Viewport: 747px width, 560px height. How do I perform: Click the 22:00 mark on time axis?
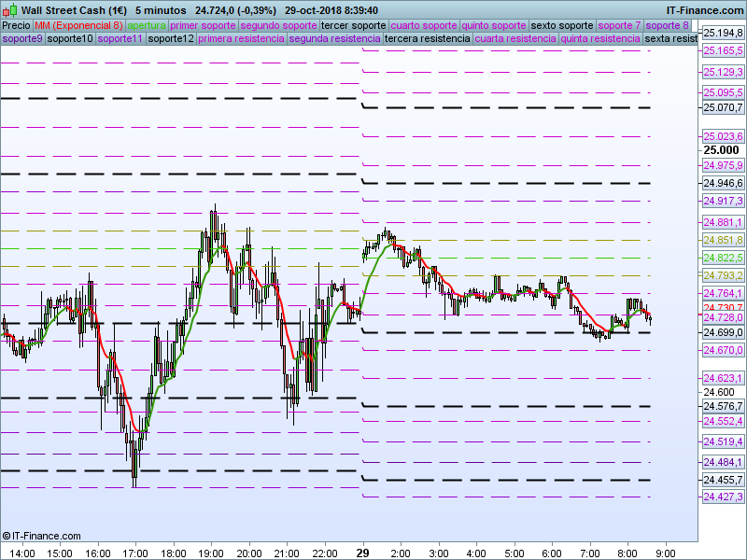click(325, 553)
